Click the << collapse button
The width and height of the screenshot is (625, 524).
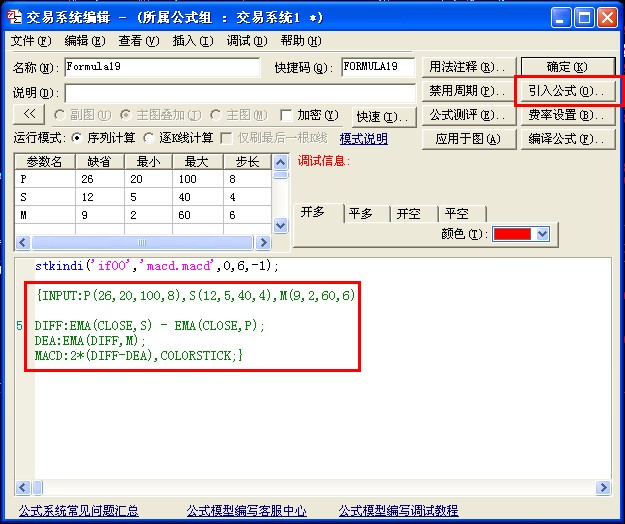coord(29,114)
